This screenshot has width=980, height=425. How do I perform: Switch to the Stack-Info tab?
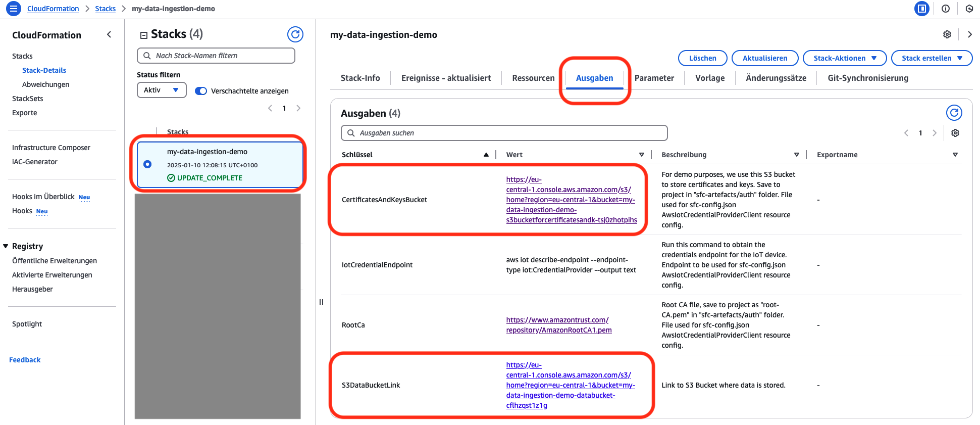pos(360,78)
